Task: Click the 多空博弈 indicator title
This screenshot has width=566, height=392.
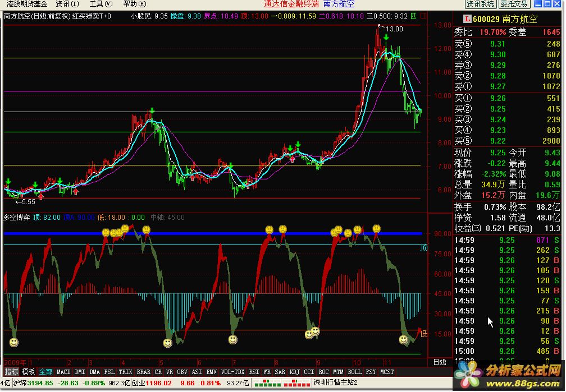Action: (x=17, y=218)
